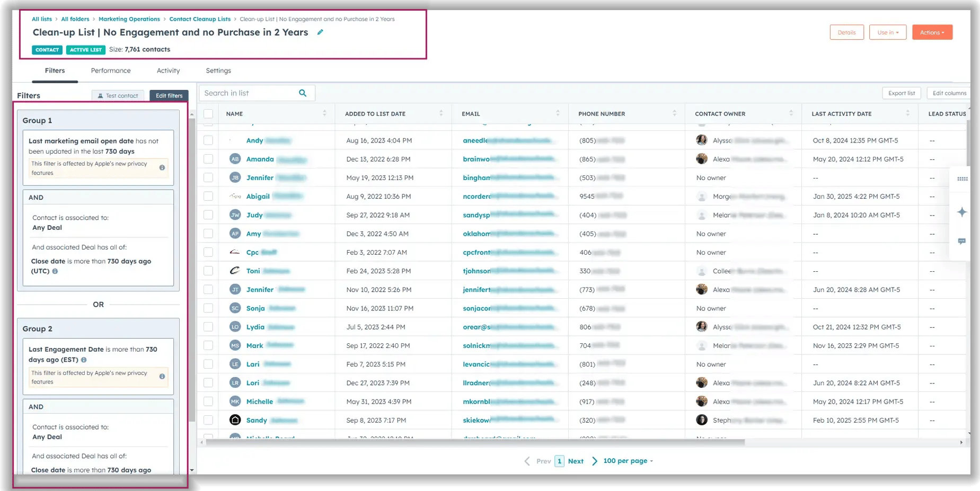This screenshot has height=491, width=980.
Task: Click the search magnifier icon in list search
Action: pos(303,93)
